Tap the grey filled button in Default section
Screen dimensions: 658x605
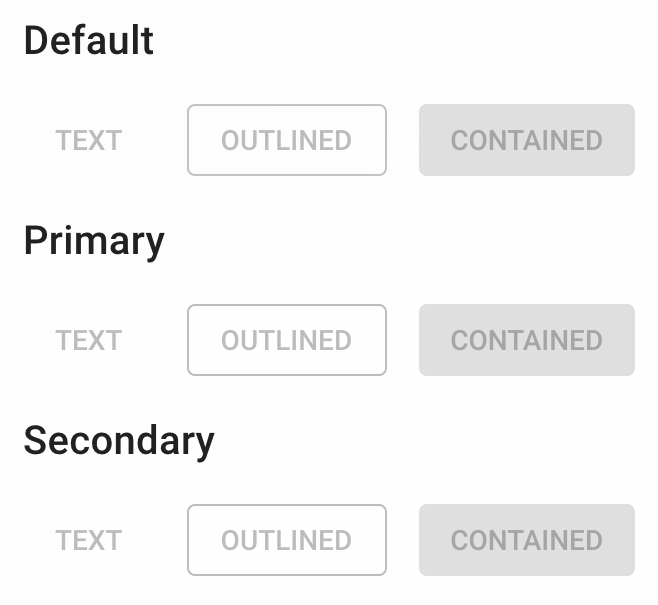click(526, 140)
